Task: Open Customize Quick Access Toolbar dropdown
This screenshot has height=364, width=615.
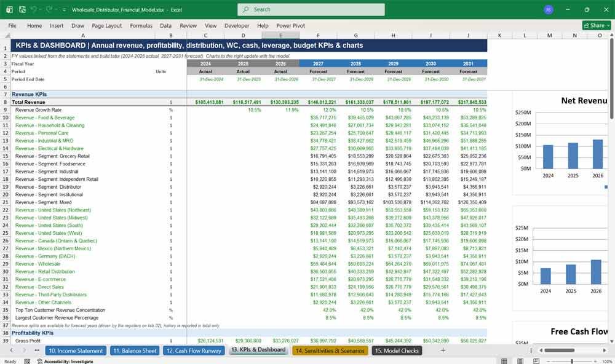Action: coord(64,10)
